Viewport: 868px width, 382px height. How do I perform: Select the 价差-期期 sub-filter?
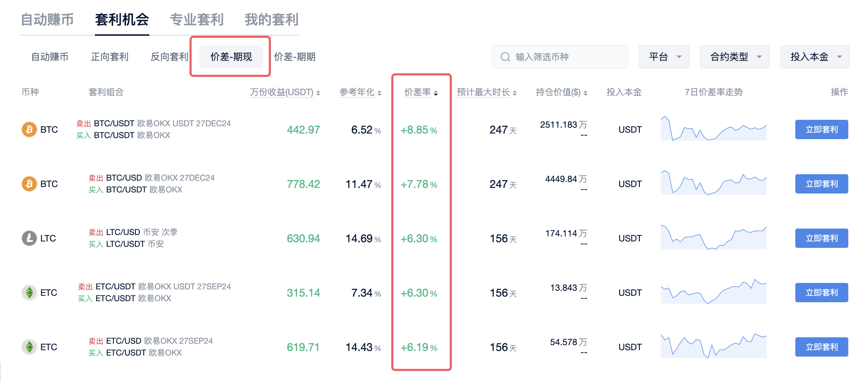click(295, 57)
